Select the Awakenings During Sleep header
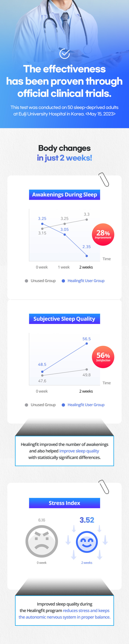The width and height of the screenshot is (129, 644). tap(64, 195)
